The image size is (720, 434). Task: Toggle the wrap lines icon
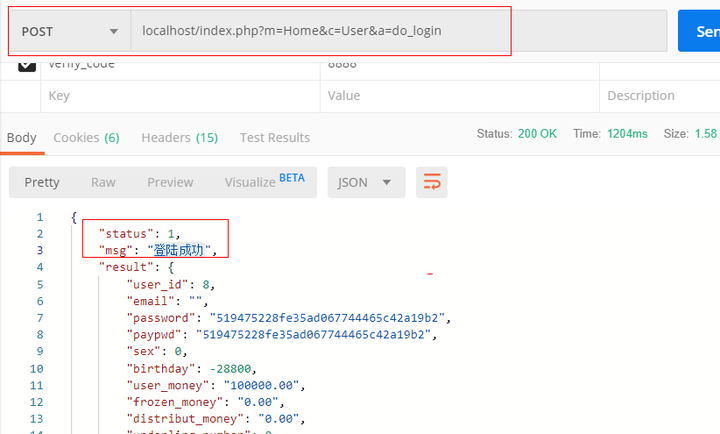point(432,182)
